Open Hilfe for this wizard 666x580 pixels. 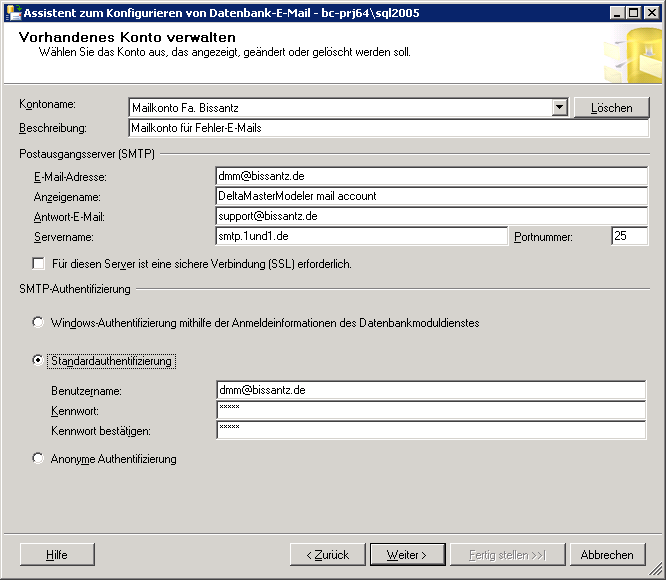point(57,555)
